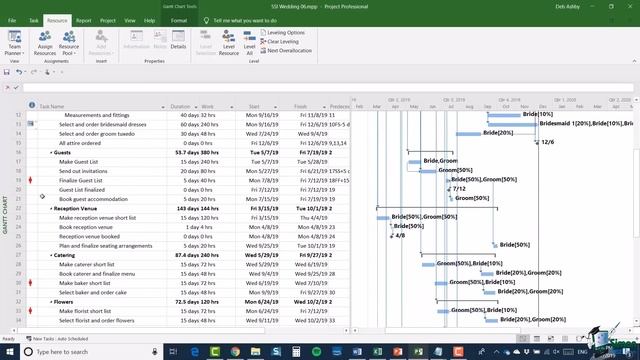Screen dimensions: 640x360
Task: Open Calculator from the taskbar
Action: click(296, 351)
